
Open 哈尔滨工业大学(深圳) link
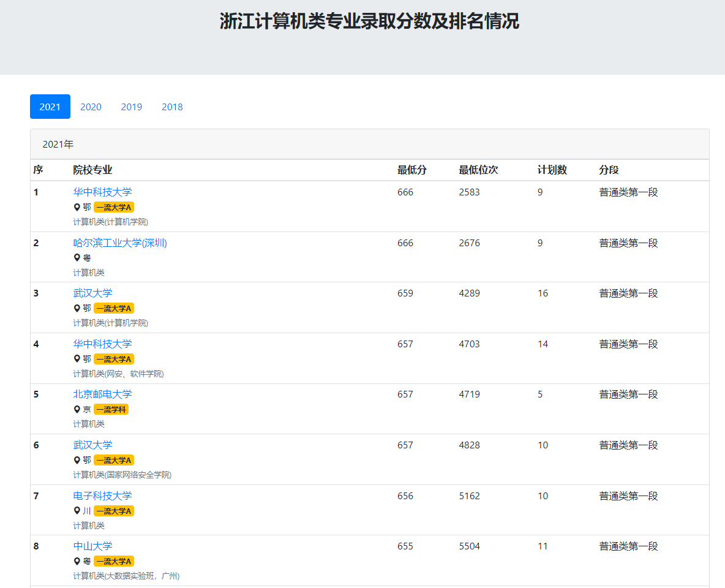click(x=120, y=243)
